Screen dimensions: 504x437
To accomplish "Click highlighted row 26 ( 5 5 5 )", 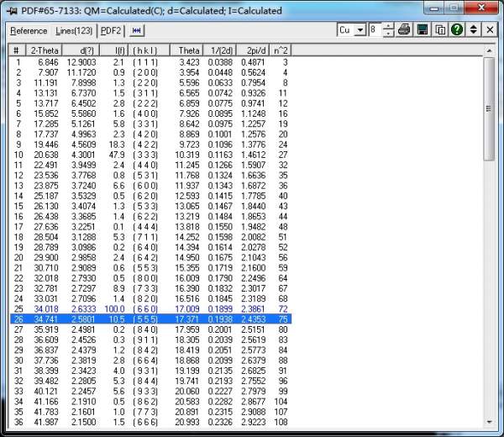I will click(x=150, y=319).
